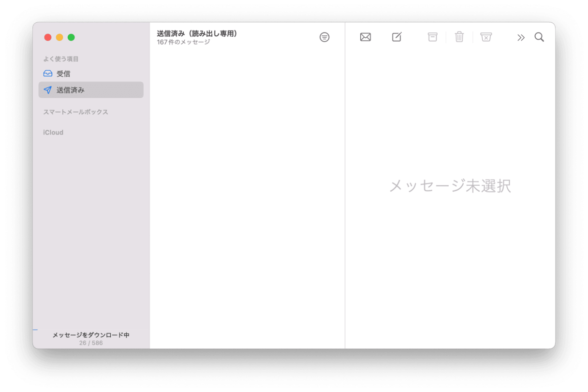Expand the iCloud section in the sidebar
Viewport: 588px width, 392px height.
pyautogui.click(x=53, y=133)
